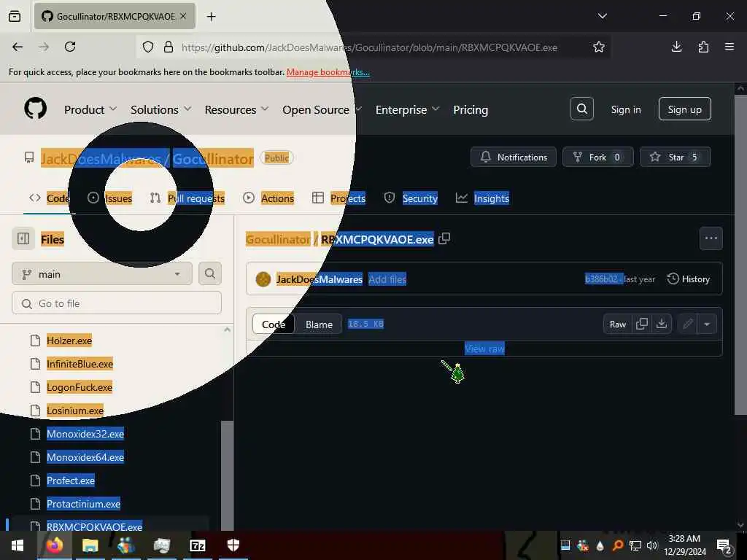Image resolution: width=747 pixels, height=560 pixels.
Task: Open a new browser tab
Action: (211, 17)
